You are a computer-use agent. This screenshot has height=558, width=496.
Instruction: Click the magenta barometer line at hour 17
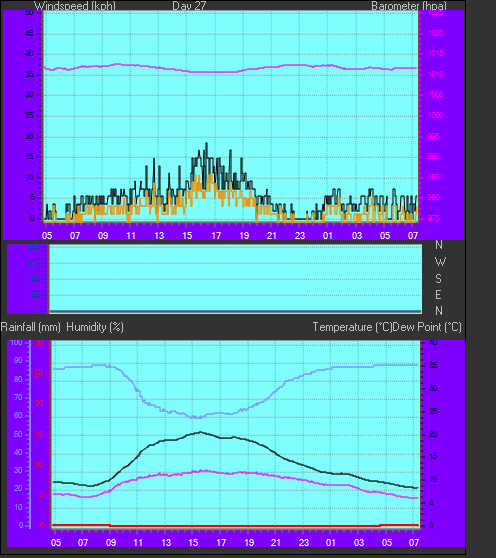tap(216, 72)
